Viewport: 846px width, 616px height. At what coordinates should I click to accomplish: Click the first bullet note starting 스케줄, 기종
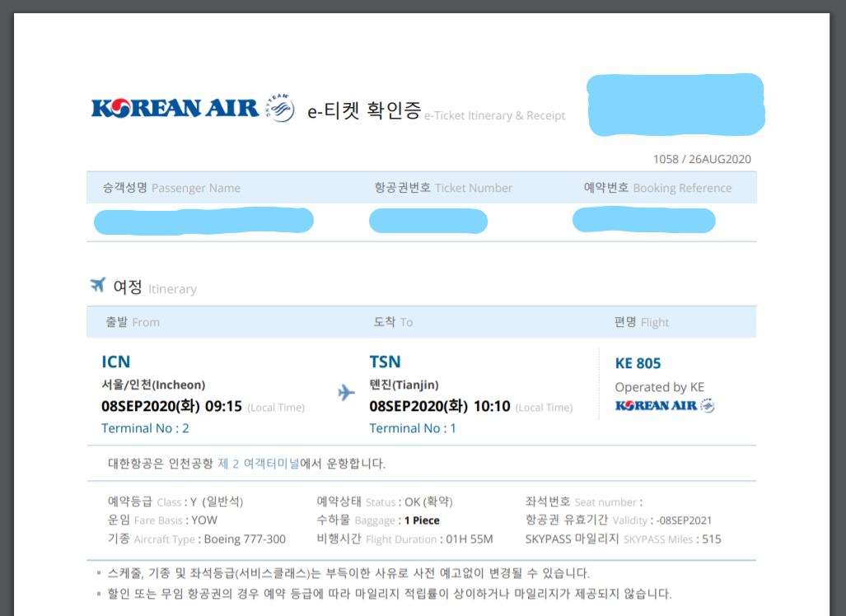pos(348,573)
